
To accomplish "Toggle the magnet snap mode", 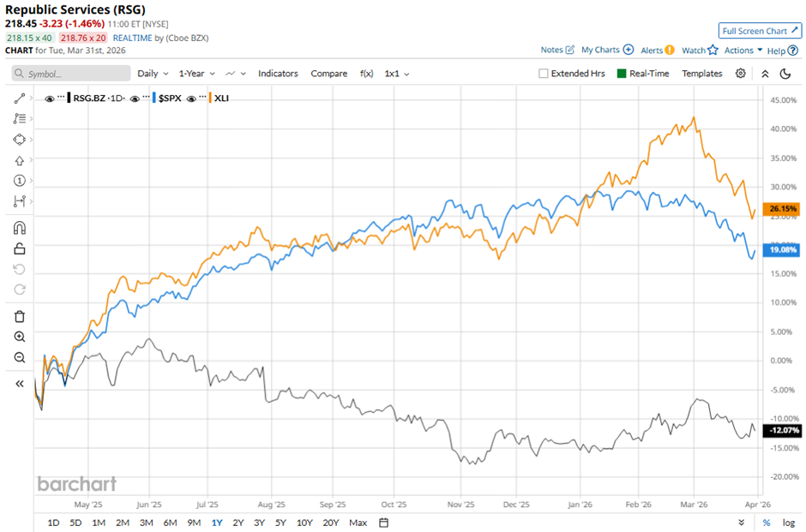I will pyautogui.click(x=20, y=228).
